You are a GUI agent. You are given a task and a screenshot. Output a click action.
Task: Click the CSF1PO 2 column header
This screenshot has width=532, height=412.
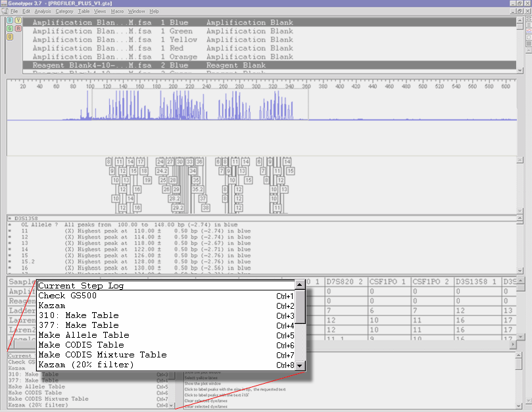click(x=432, y=282)
